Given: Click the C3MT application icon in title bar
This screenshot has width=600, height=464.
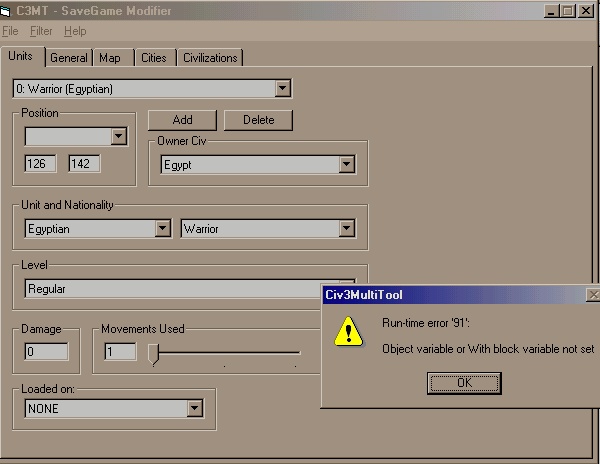Looking at the screenshot, I should coord(7,11).
